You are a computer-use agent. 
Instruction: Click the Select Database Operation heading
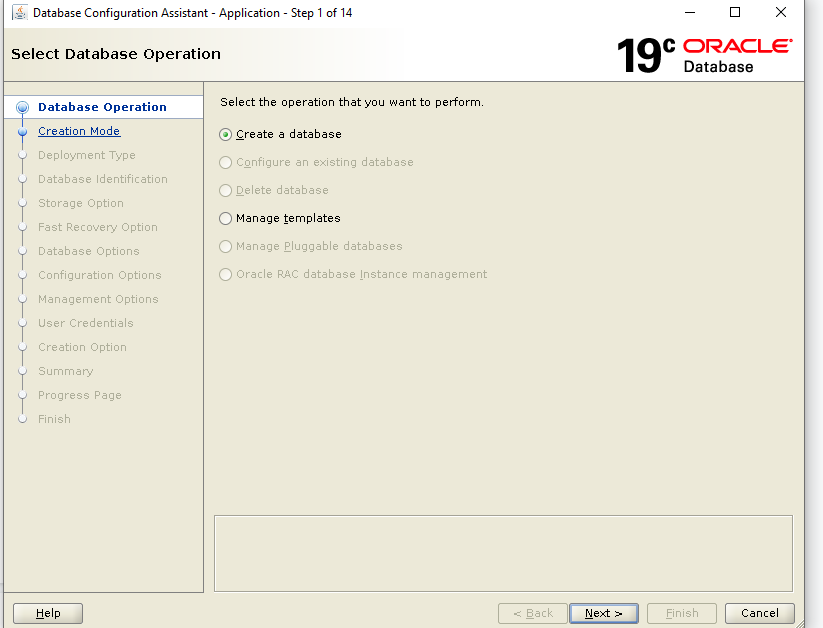tap(116, 54)
